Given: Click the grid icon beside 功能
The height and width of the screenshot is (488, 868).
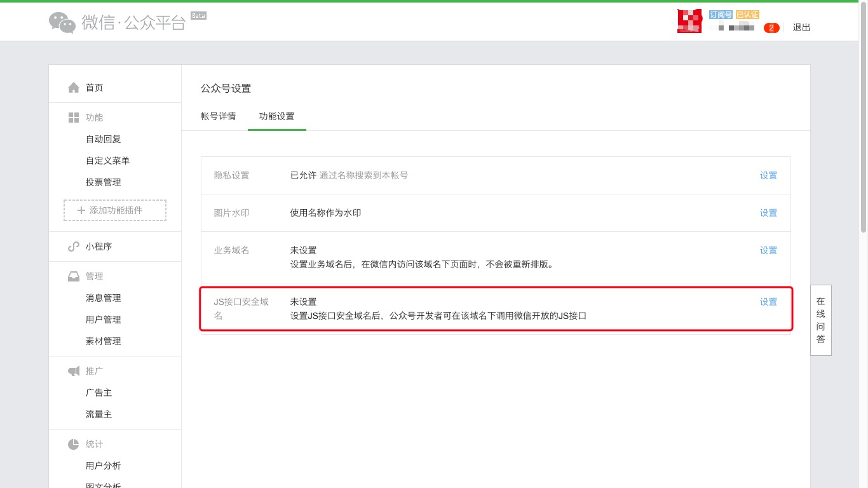Looking at the screenshot, I should 74,118.
